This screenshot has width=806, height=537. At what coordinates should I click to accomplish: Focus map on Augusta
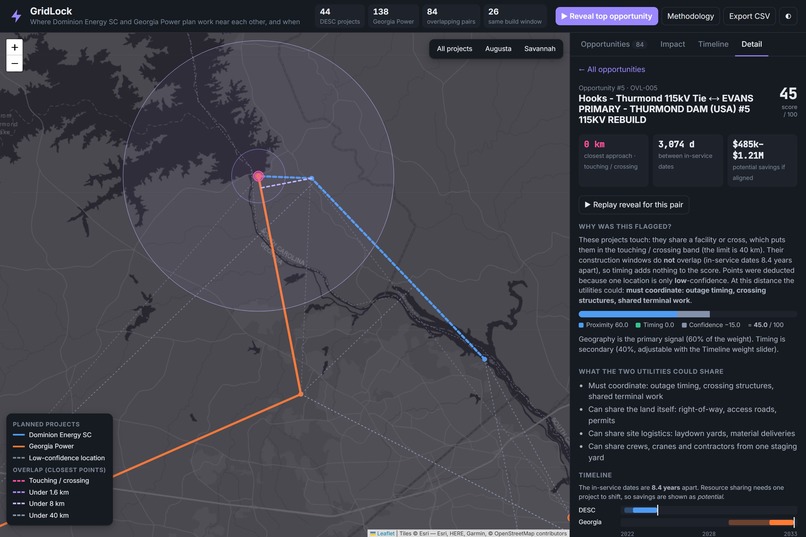[498, 49]
